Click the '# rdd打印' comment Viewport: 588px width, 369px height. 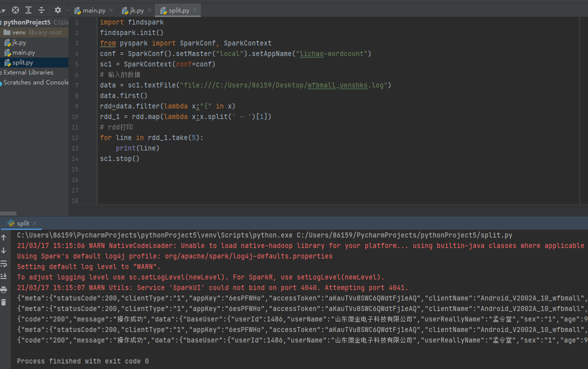[x=116, y=127]
